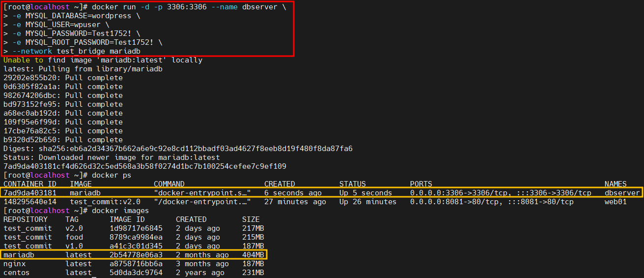Screen dimensions: 644x278
Task: Click '27 minutes ago' created value
Action: pyautogui.click(x=295, y=202)
